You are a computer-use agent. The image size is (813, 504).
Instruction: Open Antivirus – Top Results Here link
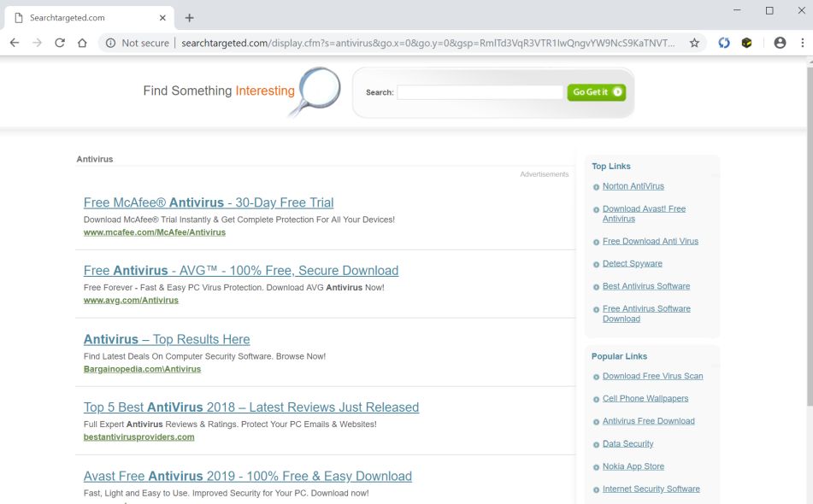pyautogui.click(x=167, y=339)
